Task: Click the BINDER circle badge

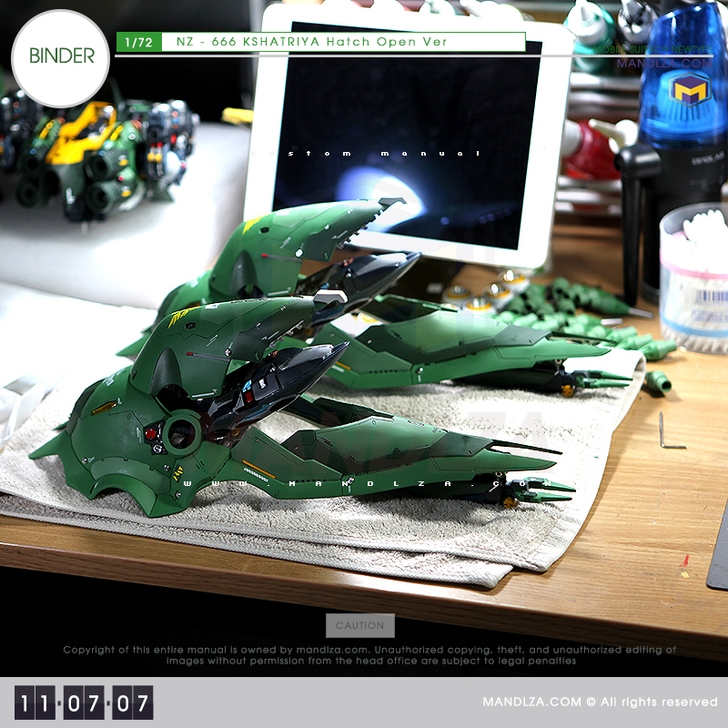Action: [x=60, y=58]
